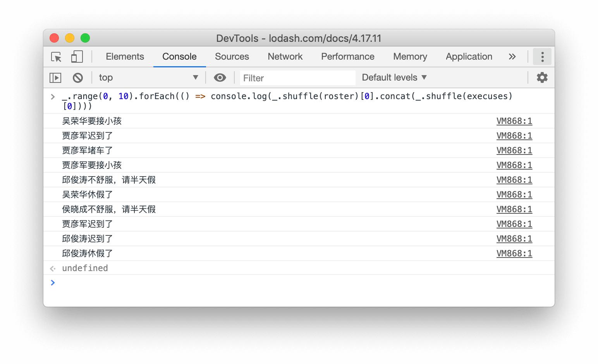Click log text 邱俊涛不舒服，请半天假
The height and width of the screenshot is (364, 598).
click(109, 180)
